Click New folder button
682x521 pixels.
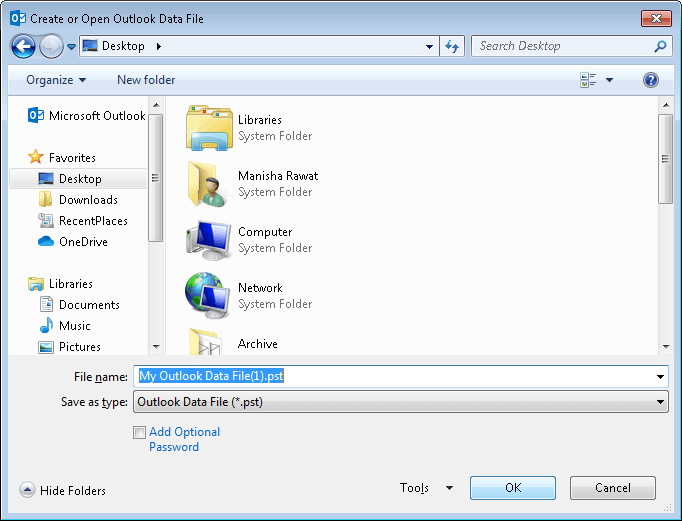point(146,80)
